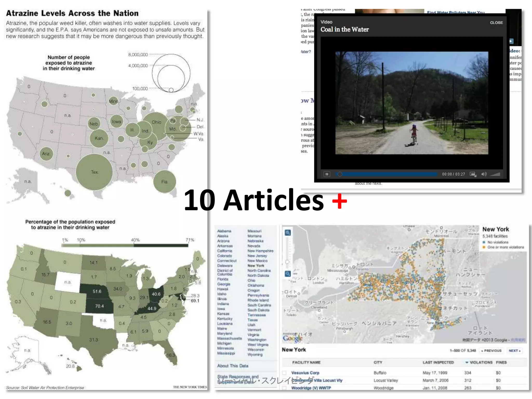Adjust the video volume level wedge

tap(495, 174)
